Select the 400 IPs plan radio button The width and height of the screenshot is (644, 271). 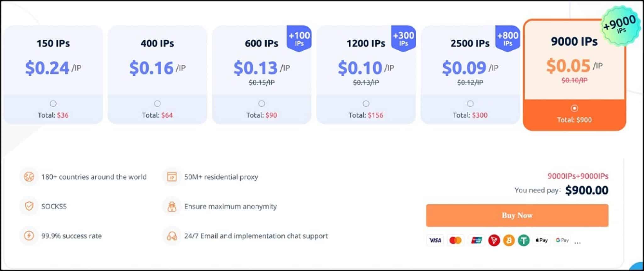point(157,103)
